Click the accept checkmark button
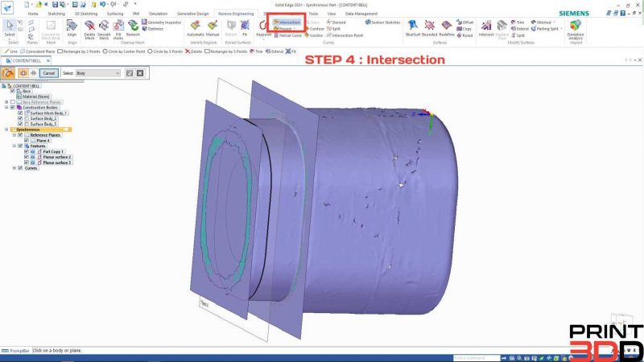The image size is (644, 362). pyautogui.click(x=130, y=73)
